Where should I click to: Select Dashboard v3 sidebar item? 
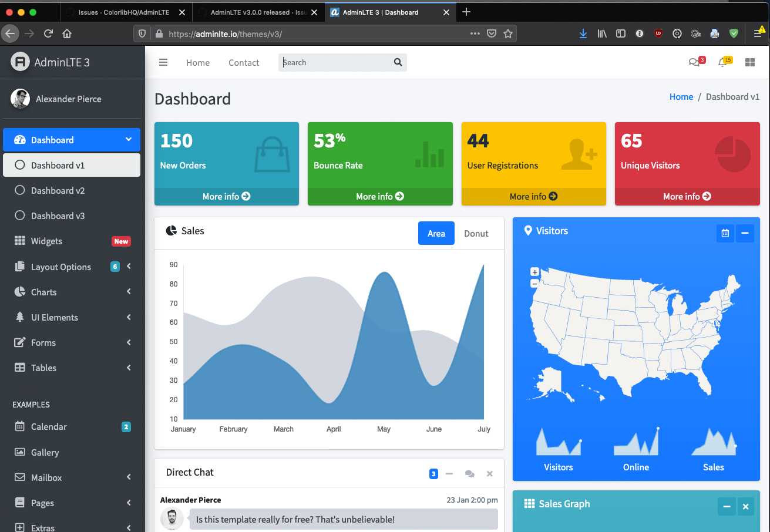[x=72, y=216]
